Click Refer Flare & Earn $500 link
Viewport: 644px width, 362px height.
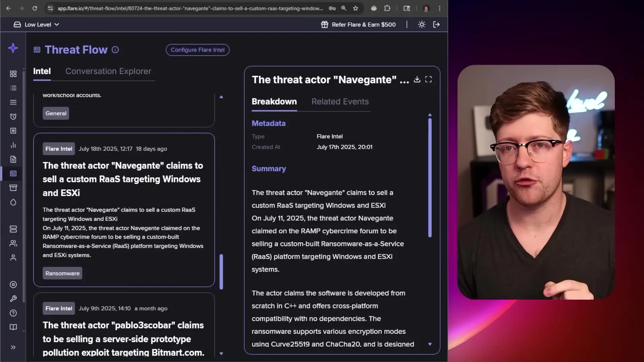(x=364, y=24)
